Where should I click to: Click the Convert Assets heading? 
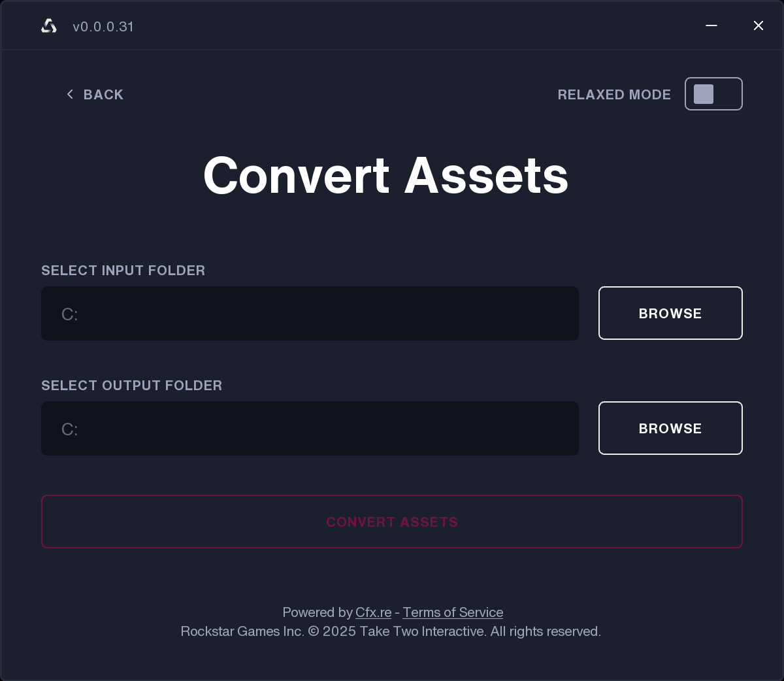pyautogui.click(x=386, y=174)
